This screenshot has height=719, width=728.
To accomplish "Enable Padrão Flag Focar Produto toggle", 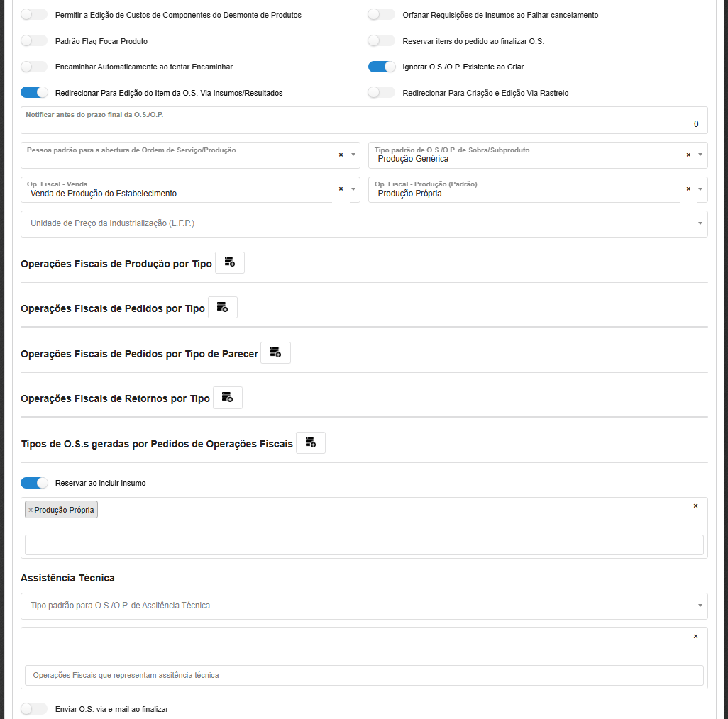I will pos(34,41).
